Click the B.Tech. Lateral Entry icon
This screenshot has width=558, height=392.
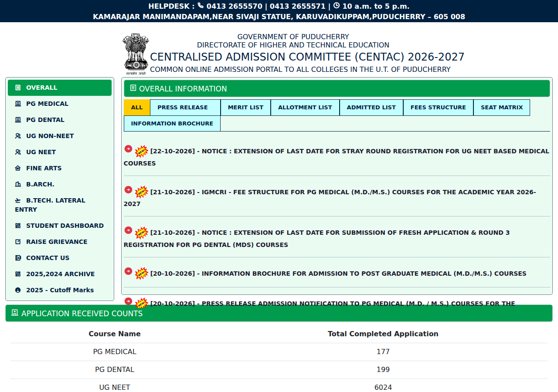click(18, 200)
